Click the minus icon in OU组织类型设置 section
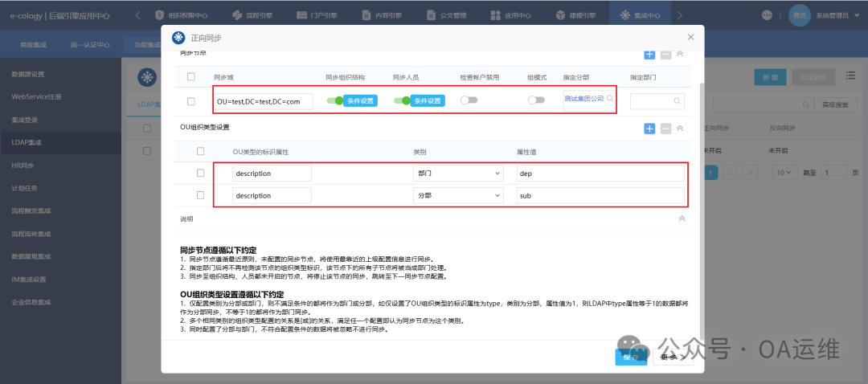 point(665,129)
